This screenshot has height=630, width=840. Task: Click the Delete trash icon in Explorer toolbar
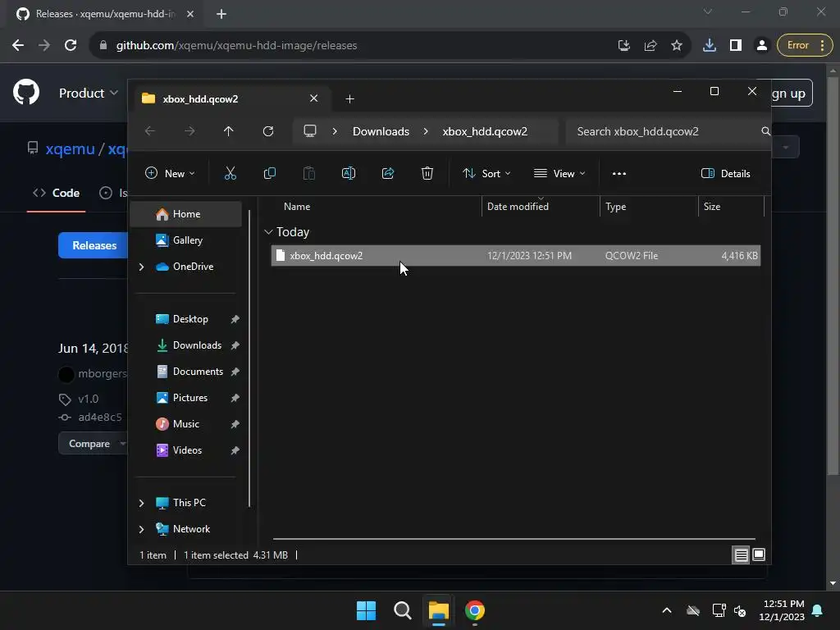[x=427, y=173]
